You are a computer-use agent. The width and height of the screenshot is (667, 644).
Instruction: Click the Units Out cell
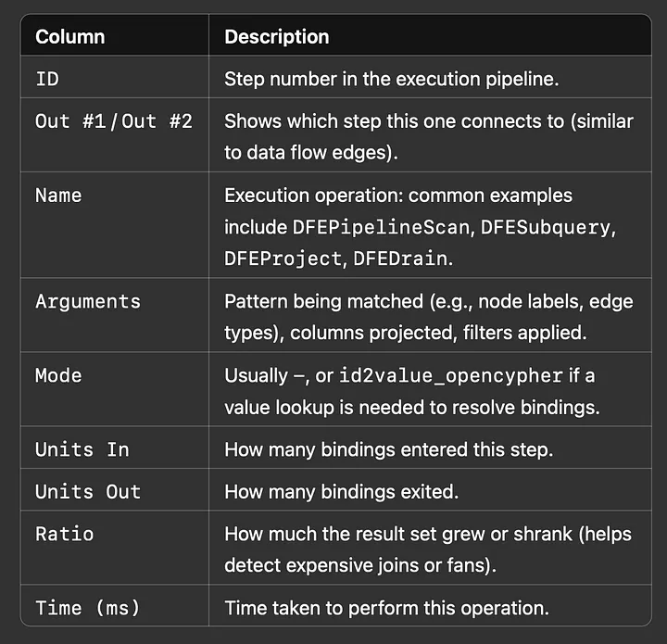tap(115, 489)
